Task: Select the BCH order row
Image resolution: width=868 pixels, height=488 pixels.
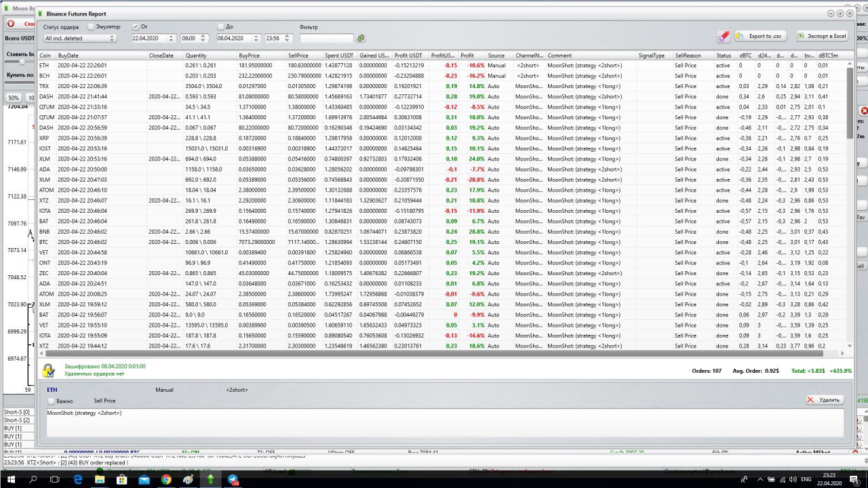Action: [x=441, y=76]
